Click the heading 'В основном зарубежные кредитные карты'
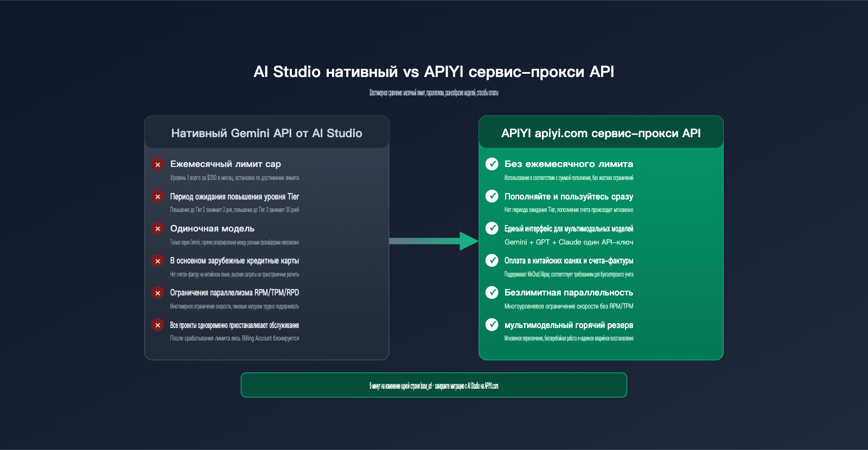 (234, 261)
